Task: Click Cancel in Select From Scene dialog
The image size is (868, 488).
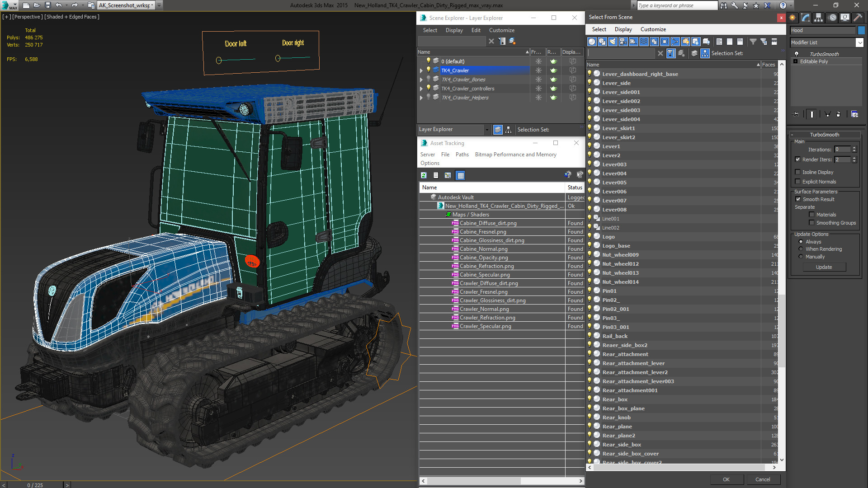Action: [763, 479]
